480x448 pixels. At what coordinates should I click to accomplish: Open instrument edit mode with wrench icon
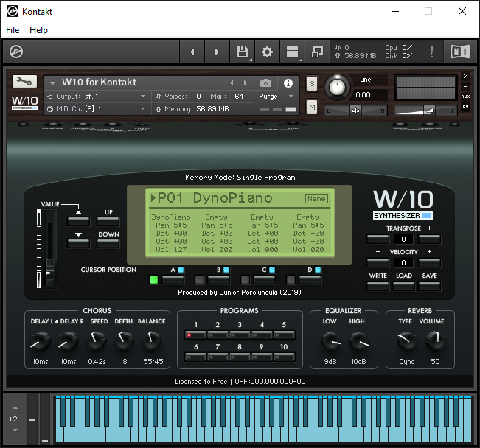(24, 81)
